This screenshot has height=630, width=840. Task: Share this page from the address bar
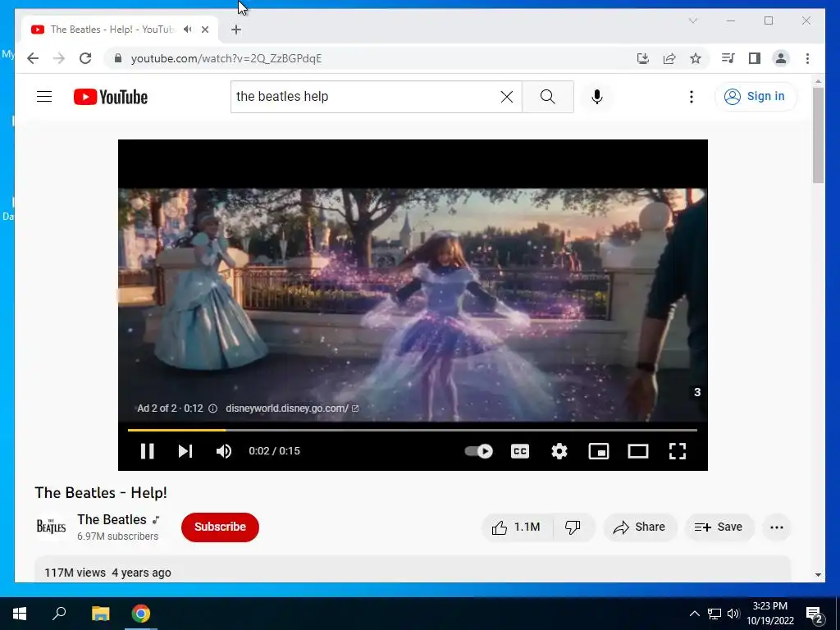(669, 58)
